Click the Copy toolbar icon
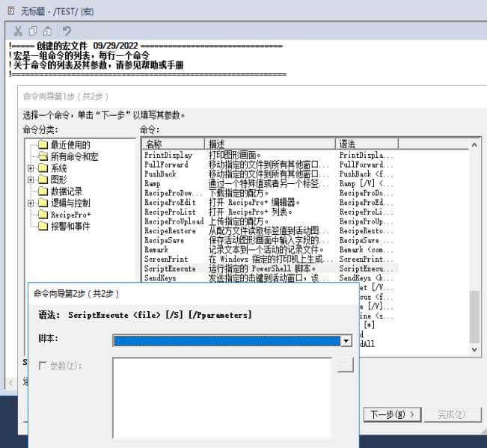The image size is (487, 448). pyautogui.click(x=33, y=31)
